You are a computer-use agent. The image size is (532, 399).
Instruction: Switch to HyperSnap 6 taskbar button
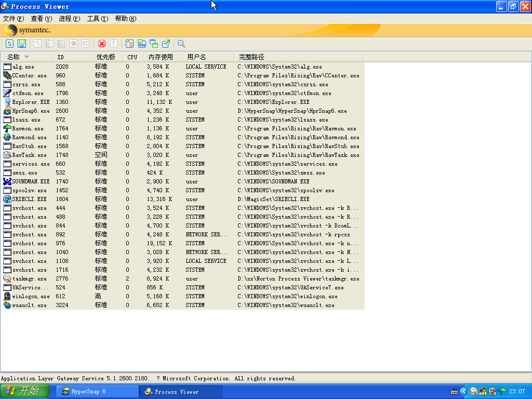click(97, 392)
